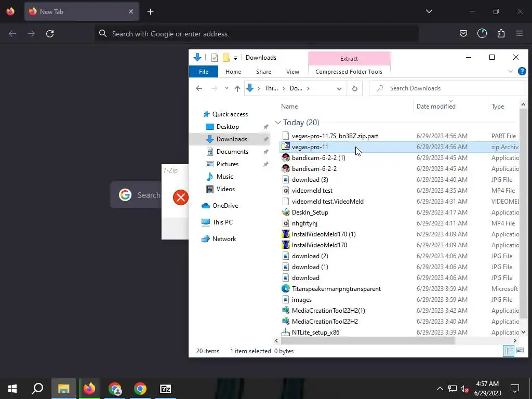Refresh the Downloads folder view
Viewport: 532px width, 399px height.
click(354, 88)
